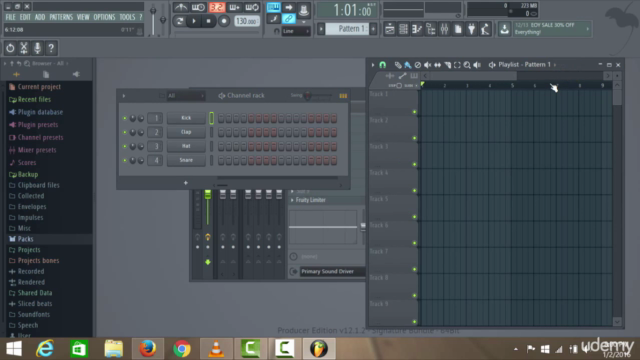The image size is (640, 360).
Task: Open the Browser view shortcut icon
Action: pyautogui.click(x=431, y=29)
